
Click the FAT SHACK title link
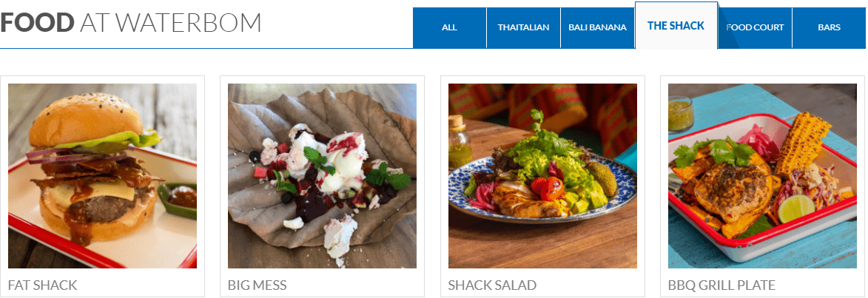click(x=43, y=285)
